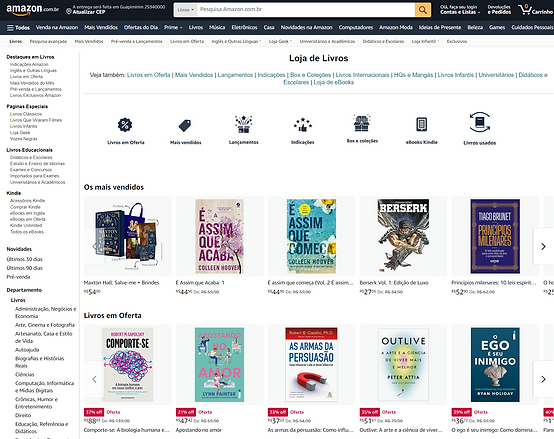Click the Pesquisa Amazon.com.br search field

tap(306, 10)
